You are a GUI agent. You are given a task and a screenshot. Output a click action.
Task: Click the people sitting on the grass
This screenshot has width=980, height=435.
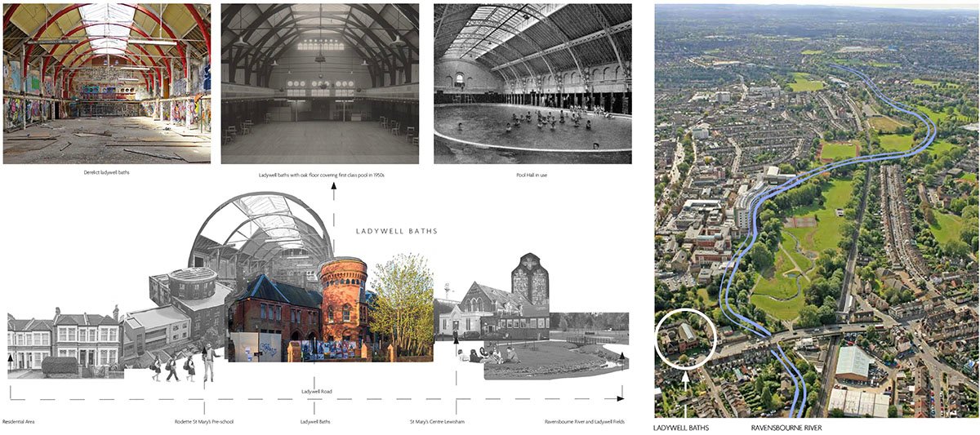tap(488, 354)
